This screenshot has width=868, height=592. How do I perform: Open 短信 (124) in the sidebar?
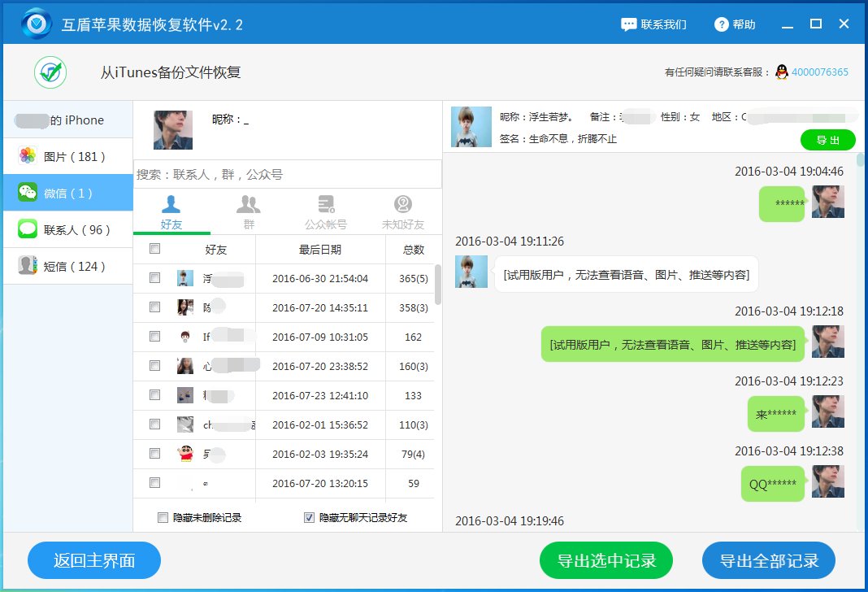pos(68,266)
